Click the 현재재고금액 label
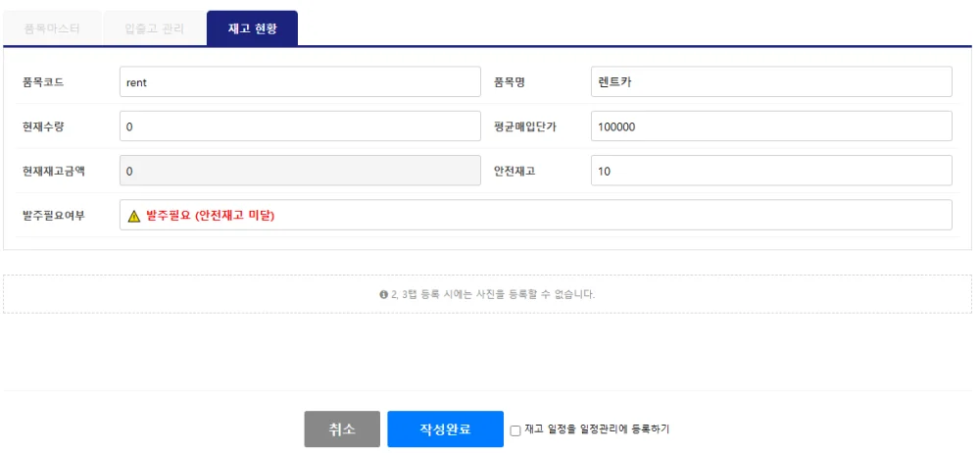Viewport: 980px width, 453px height. (x=53, y=171)
